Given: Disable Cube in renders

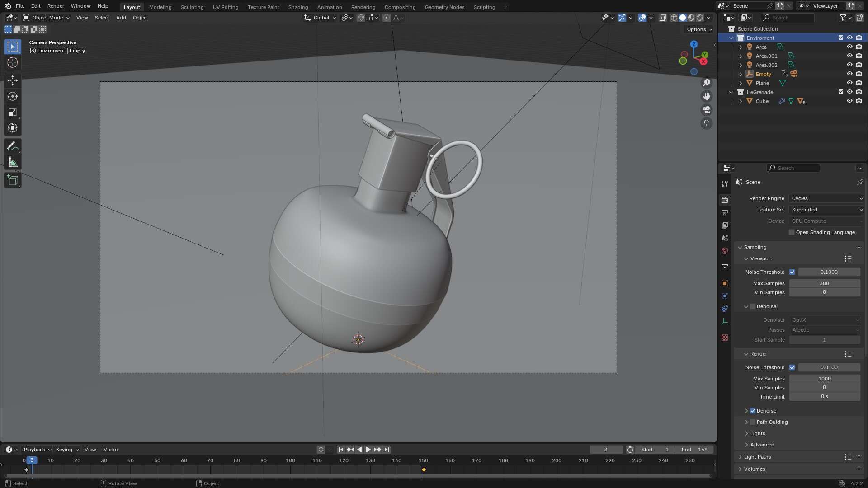Looking at the screenshot, I should click(859, 101).
